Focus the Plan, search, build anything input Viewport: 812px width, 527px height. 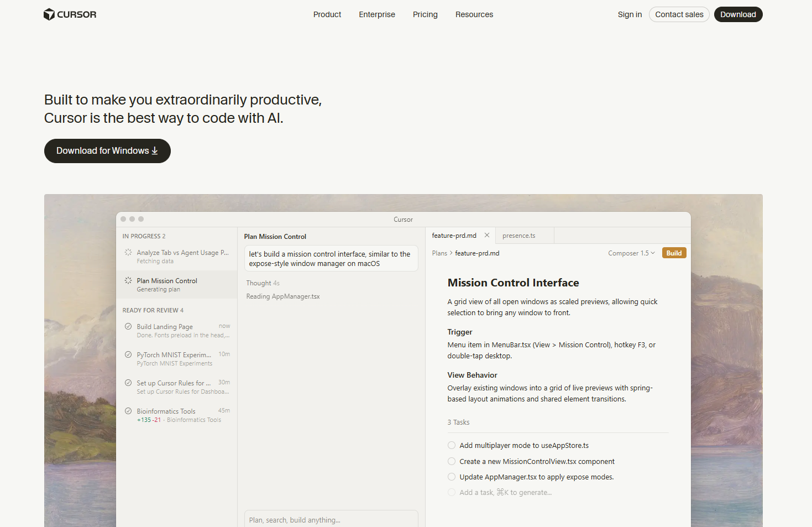(x=331, y=520)
